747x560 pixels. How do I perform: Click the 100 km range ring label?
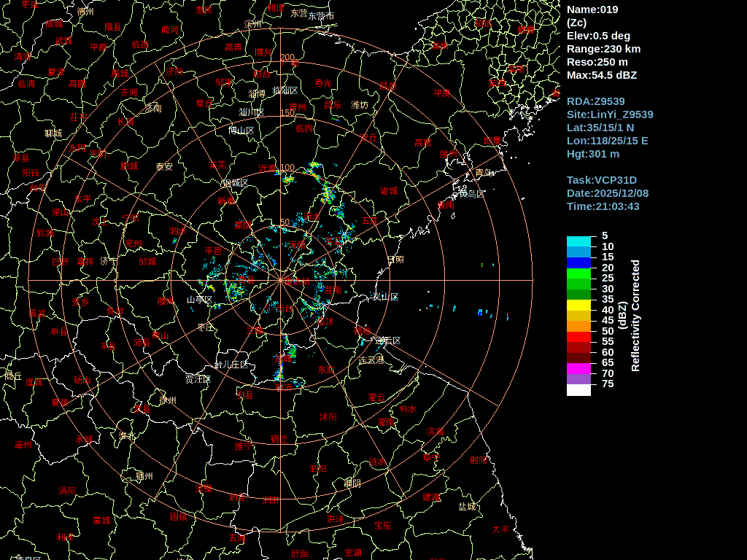[x=287, y=168]
